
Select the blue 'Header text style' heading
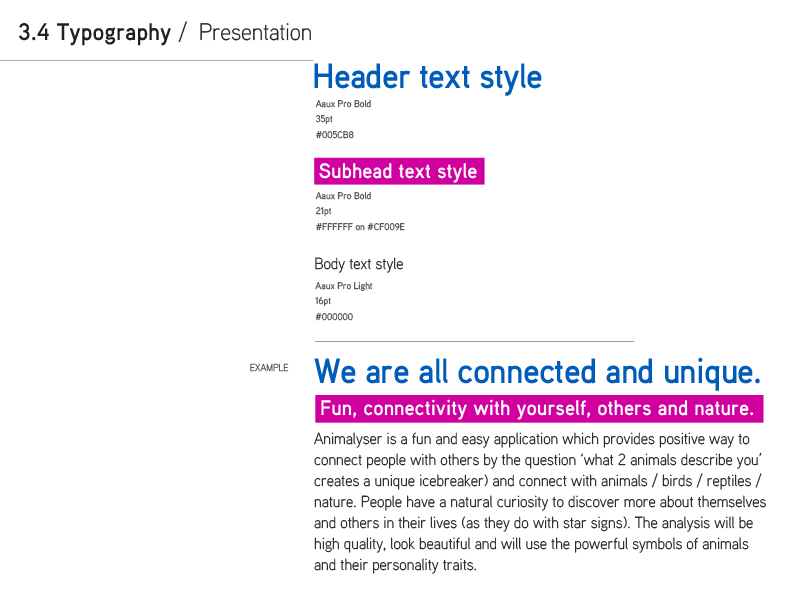[428, 78]
